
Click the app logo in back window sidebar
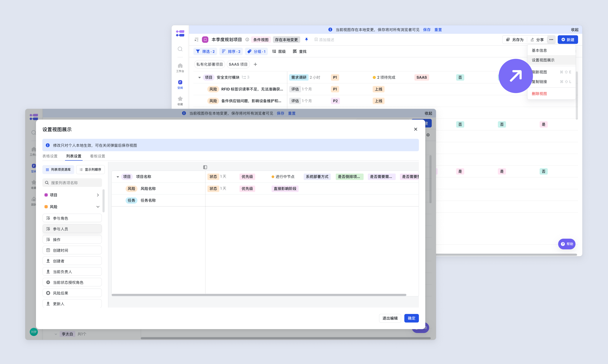180,33
